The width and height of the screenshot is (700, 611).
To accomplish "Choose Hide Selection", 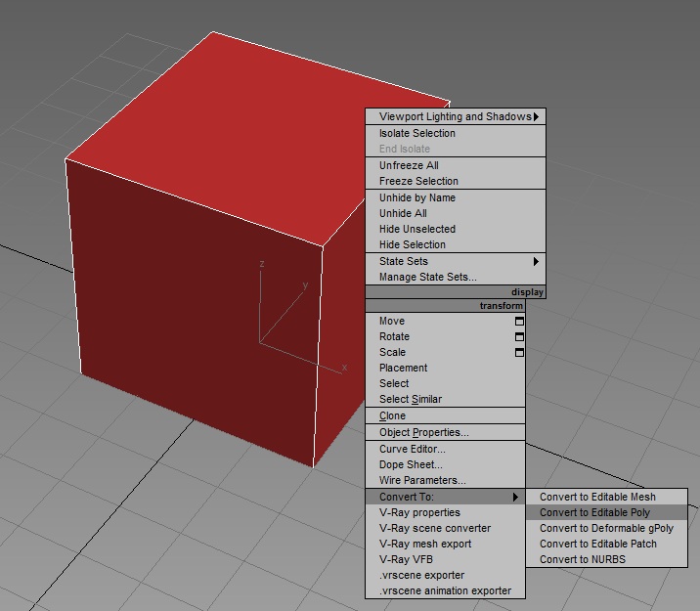I will coord(456,244).
